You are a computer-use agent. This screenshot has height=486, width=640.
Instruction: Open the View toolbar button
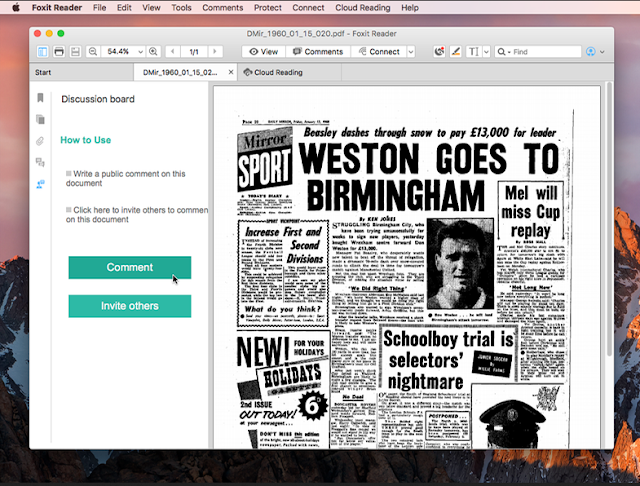[264, 52]
